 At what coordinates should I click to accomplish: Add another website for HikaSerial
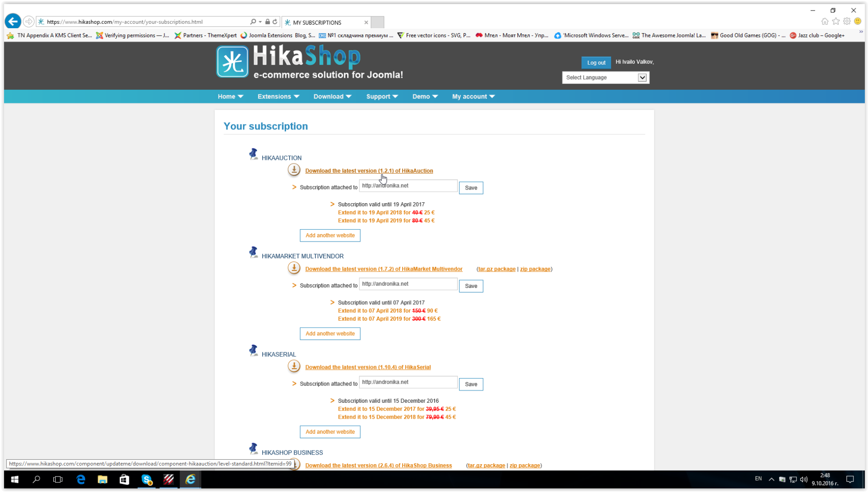point(330,432)
